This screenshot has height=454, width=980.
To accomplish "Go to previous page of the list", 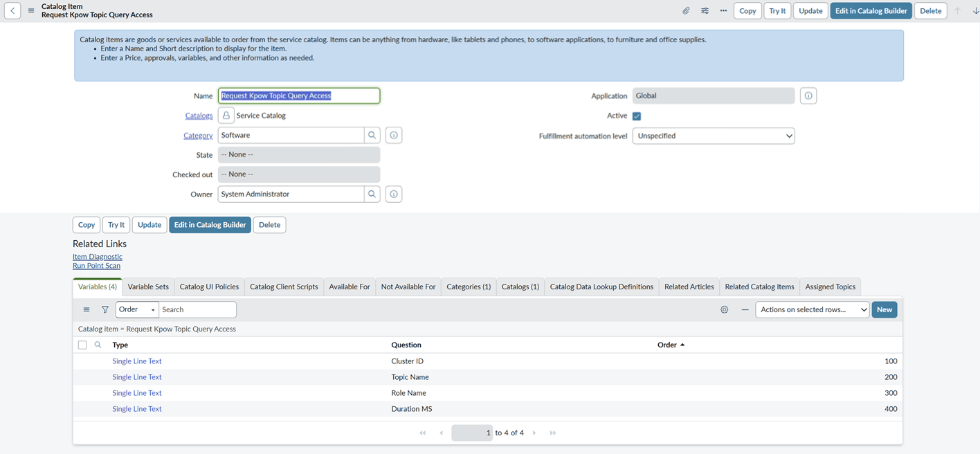I will [x=442, y=433].
